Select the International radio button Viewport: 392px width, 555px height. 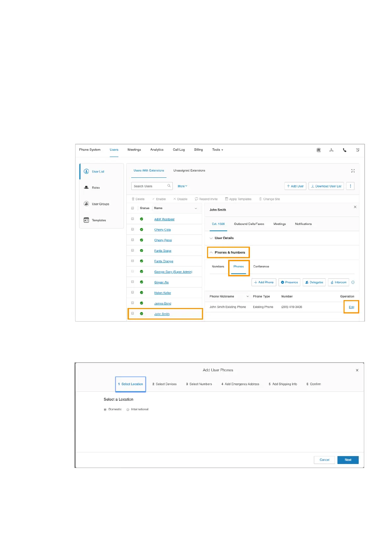coord(128,410)
